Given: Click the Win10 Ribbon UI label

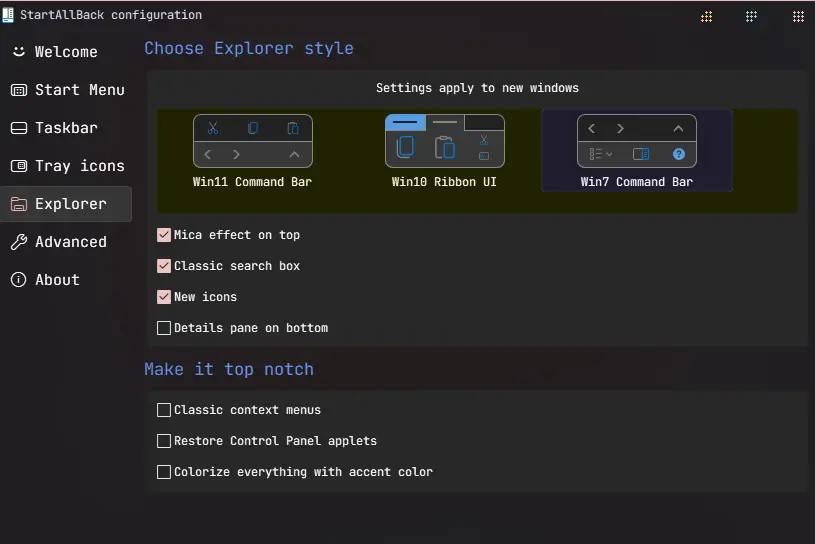Looking at the screenshot, I should tap(444, 182).
